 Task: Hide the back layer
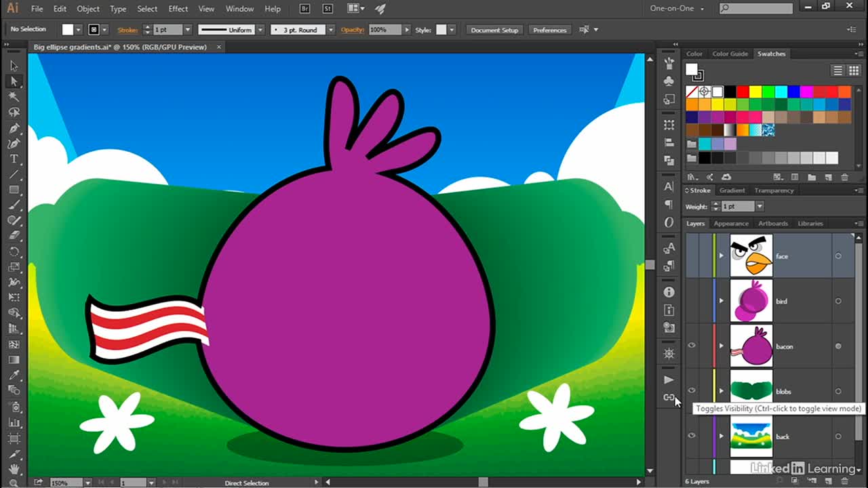pos(692,436)
